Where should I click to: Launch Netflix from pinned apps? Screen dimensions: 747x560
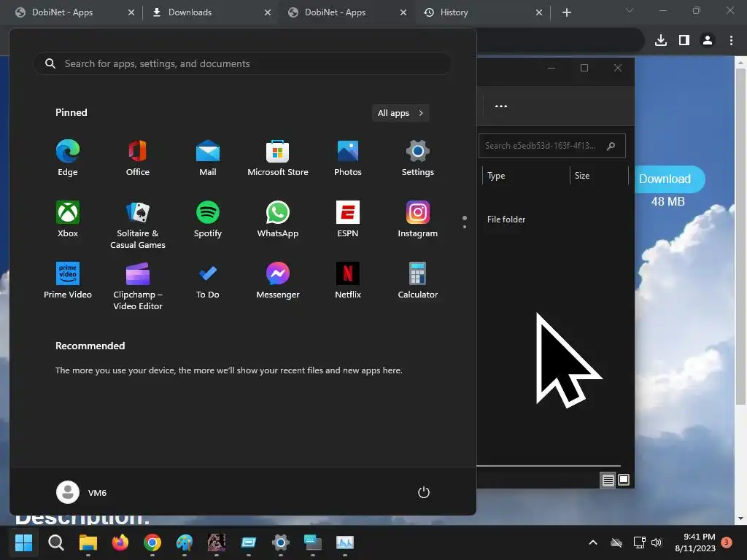click(348, 281)
